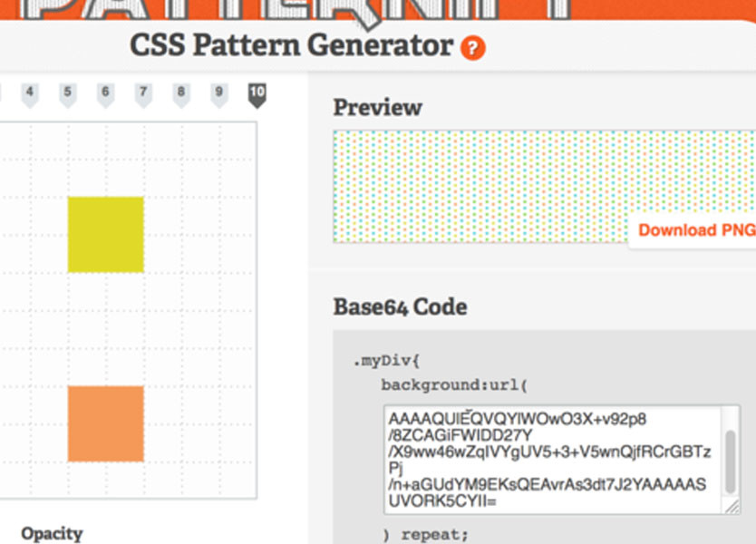Click the text area resize handle
756x544 pixels.
(732, 507)
